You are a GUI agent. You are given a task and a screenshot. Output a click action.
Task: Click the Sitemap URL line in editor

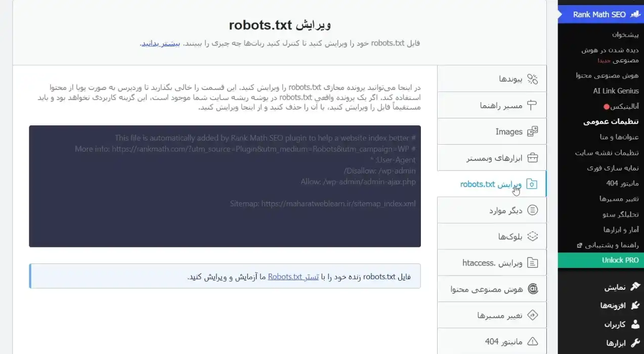point(323,204)
